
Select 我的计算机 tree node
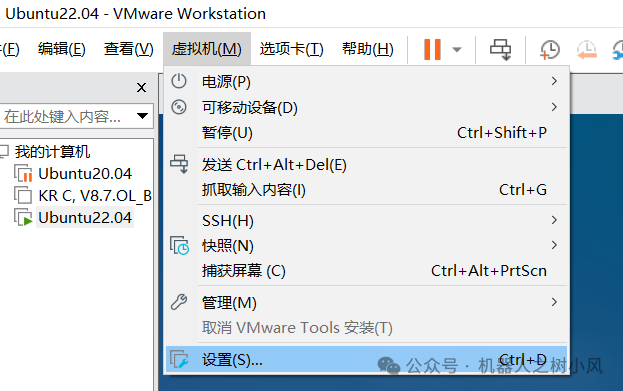click(52, 152)
